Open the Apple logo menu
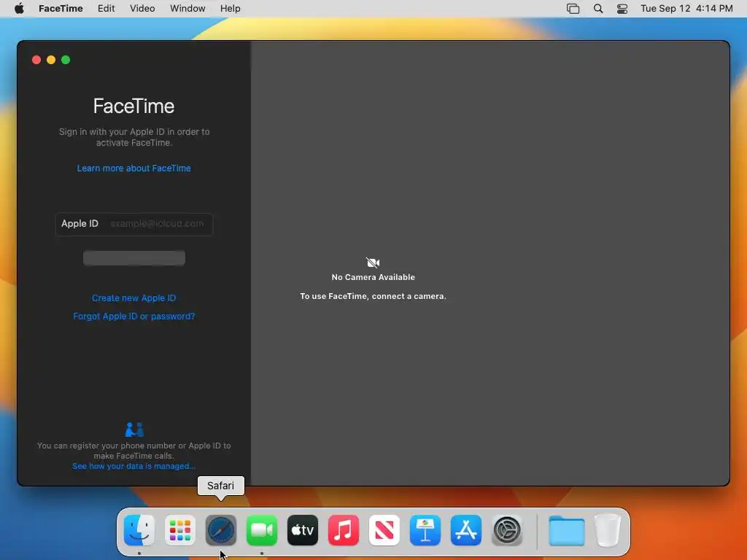The height and width of the screenshot is (560, 747). pyautogui.click(x=19, y=9)
